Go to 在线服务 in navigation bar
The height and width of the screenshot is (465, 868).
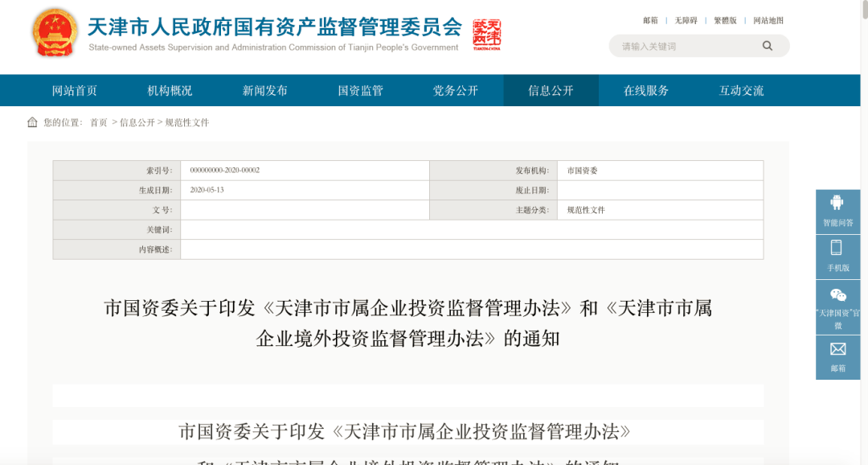(x=646, y=91)
